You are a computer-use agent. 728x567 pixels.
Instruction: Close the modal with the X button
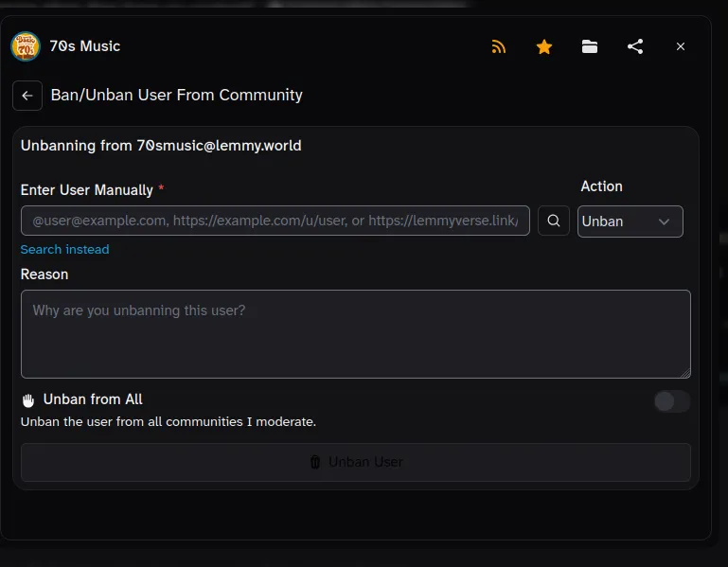click(681, 46)
